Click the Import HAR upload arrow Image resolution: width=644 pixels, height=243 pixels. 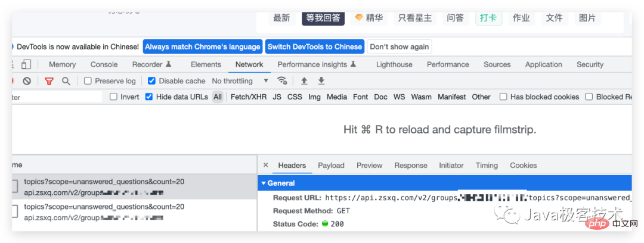[304, 81]
